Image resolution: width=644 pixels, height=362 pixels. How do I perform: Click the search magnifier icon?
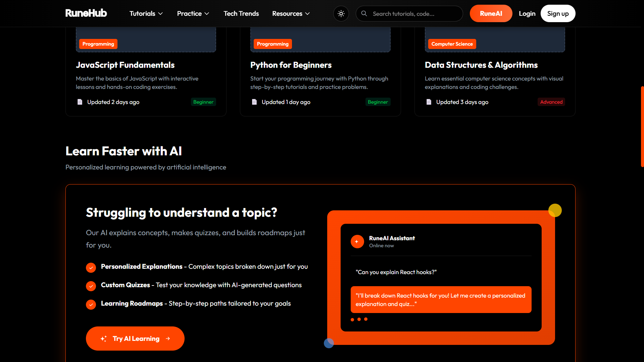[364, 13]
